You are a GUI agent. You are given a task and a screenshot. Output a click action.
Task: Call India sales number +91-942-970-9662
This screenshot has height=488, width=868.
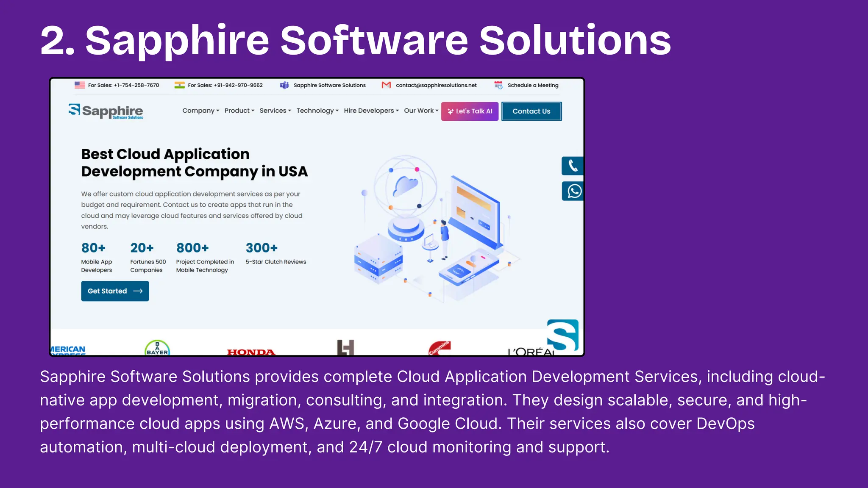click(225, 85)
